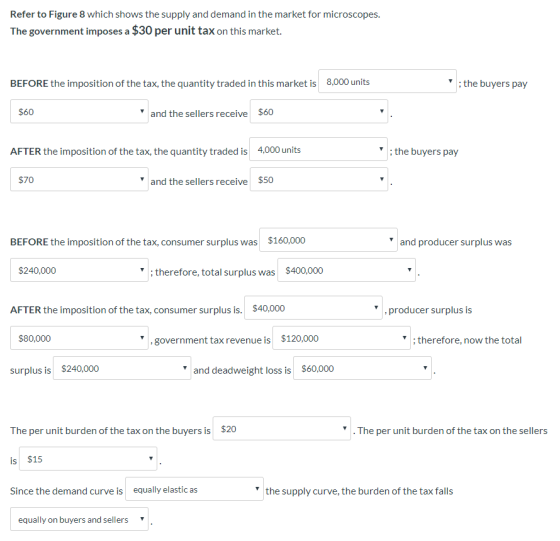Click the arrow of the 8,000 units dropdown
Viewport: 560px width, 541px height.
pos(450,81)
